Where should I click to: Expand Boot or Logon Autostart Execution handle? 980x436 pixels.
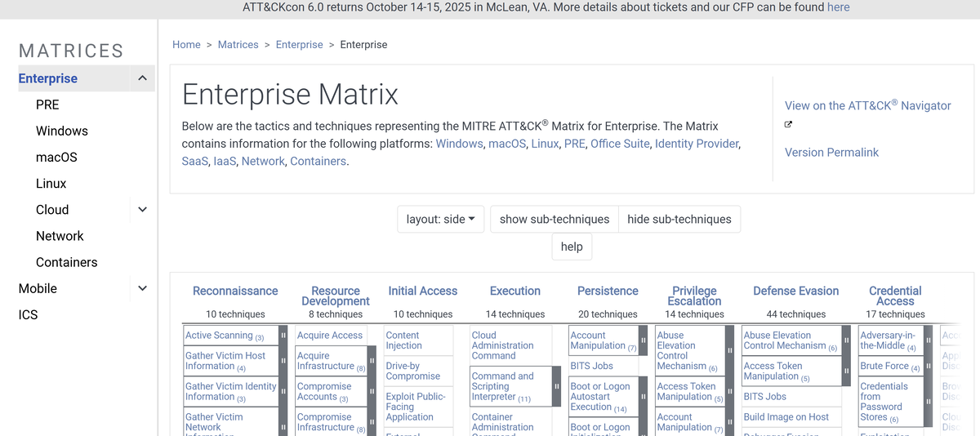coord(644,397)
